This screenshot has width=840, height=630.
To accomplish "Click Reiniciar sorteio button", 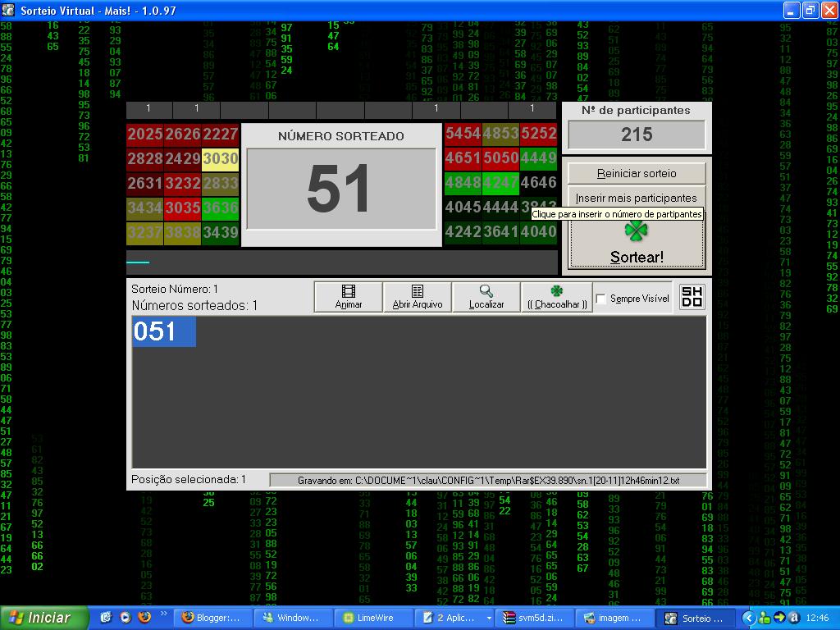I will point(637,174).
